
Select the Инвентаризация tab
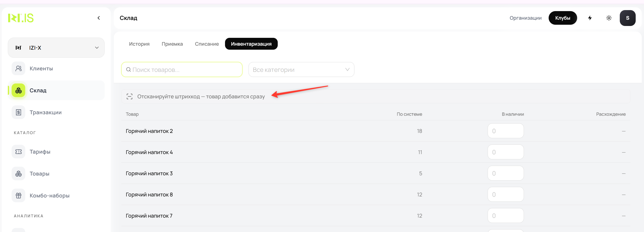251,44
